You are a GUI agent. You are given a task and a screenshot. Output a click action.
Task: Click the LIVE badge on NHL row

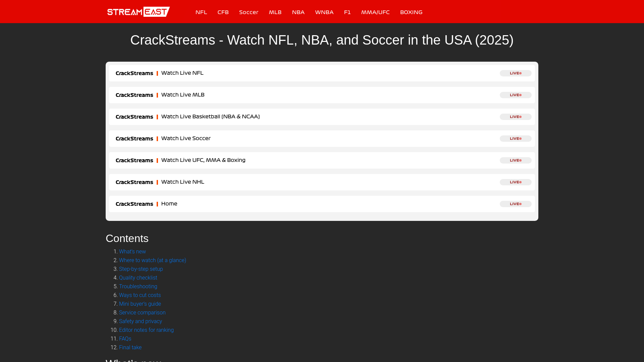coord(516,182)
